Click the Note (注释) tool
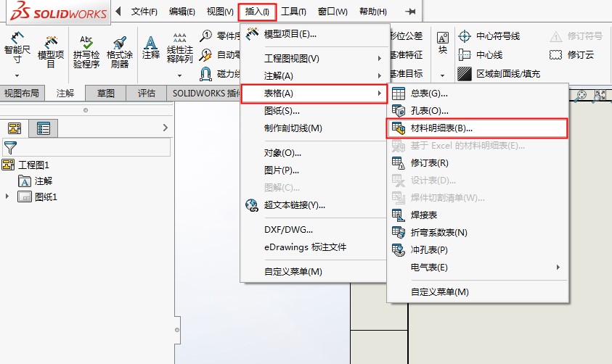This screenshot has height=364, width=612. (x=151, y=48)
